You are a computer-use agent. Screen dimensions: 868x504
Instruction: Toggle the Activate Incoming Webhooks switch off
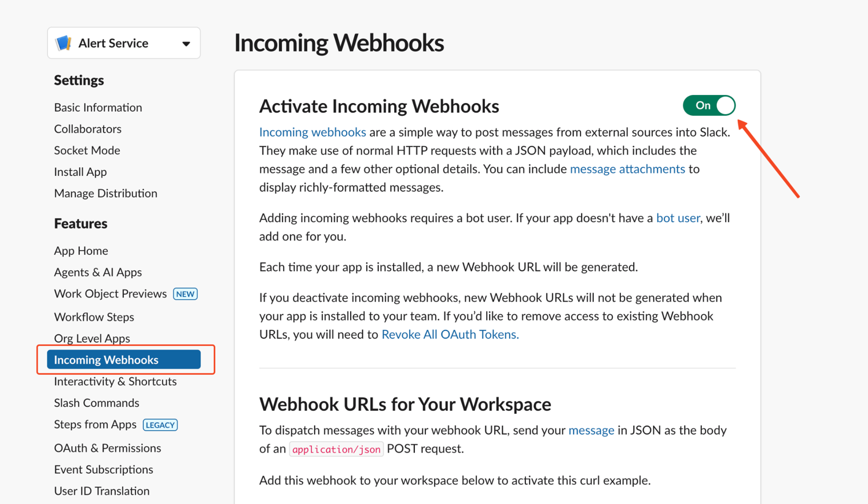pos(709,105)
